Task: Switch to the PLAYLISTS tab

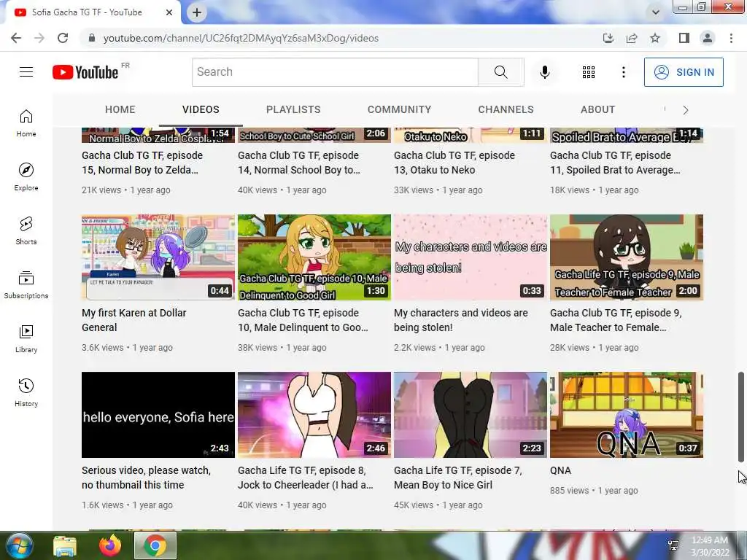Action: coord(293,109)
